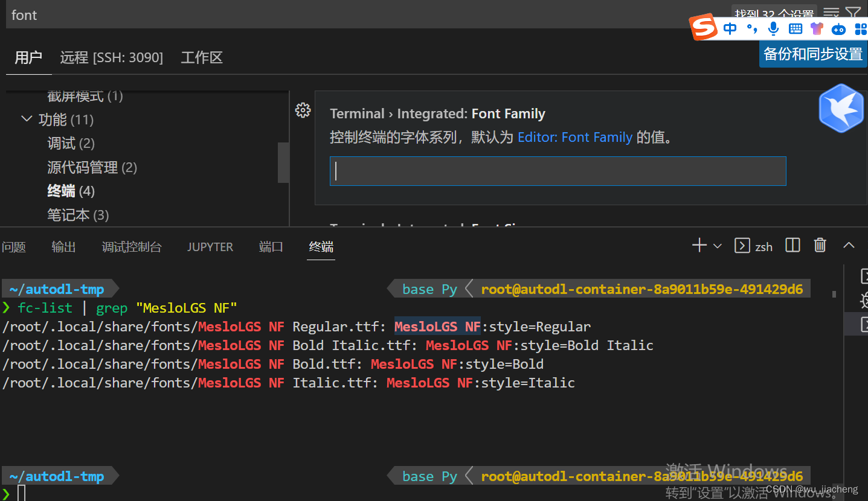Split the terminal using the split icon
The height and width of the screenshot is (501, 868).
792,245
